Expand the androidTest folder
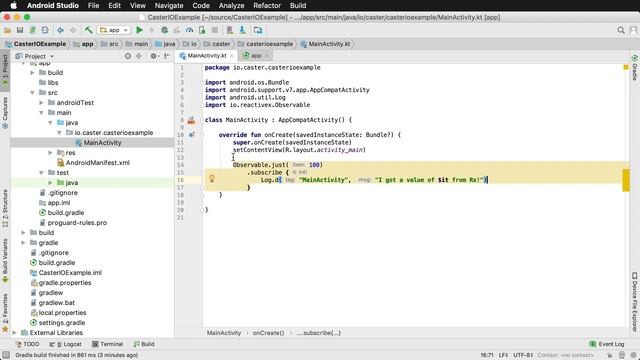Viewport: 640px width, 360px height. coord(41,103)
